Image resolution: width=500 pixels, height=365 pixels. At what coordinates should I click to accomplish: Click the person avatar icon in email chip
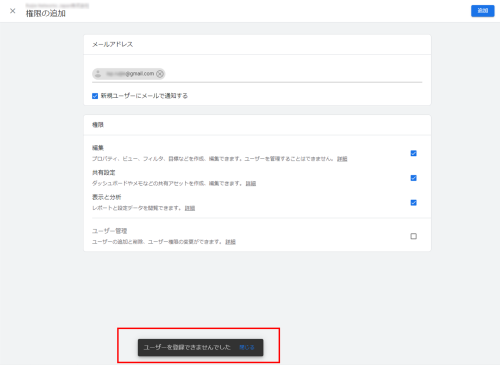[98, 74]
